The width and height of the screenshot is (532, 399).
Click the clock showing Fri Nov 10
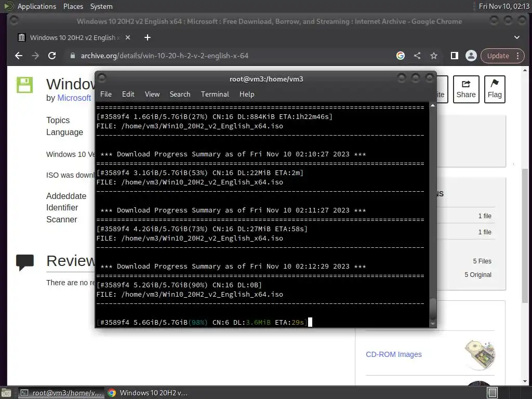tap(504, 6)
